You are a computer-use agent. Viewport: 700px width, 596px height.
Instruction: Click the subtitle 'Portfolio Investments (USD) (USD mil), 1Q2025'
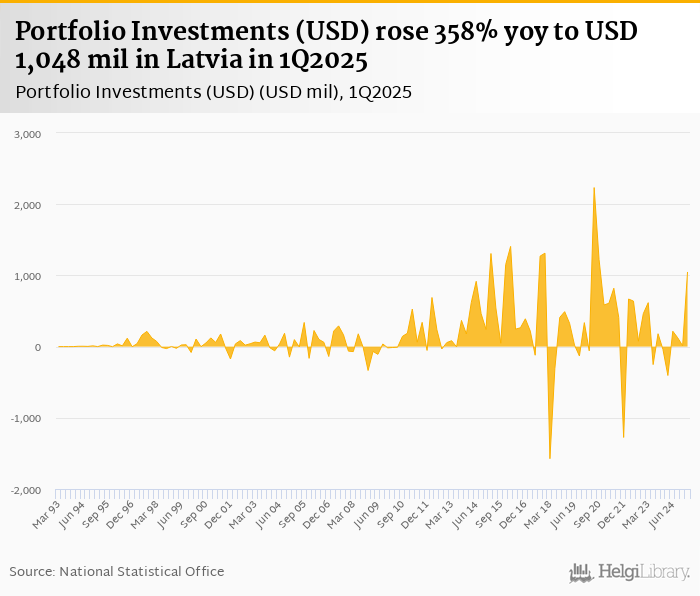pyautogui.click(x=215, y=92)
